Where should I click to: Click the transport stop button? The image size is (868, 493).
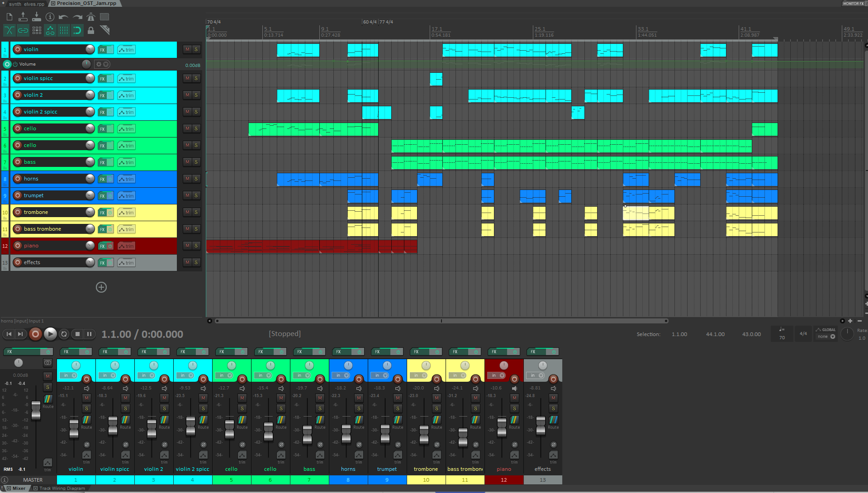(77, 334)
